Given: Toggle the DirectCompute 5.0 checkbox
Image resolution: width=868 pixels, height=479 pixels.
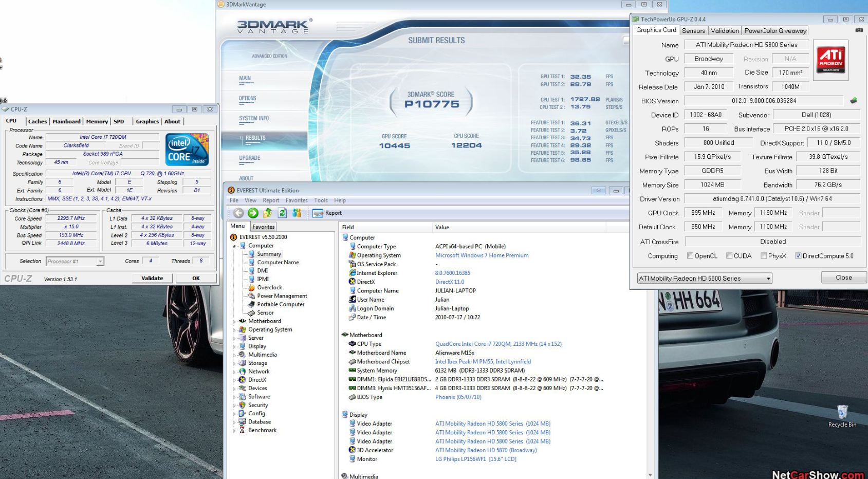Looking at the screenshot, I should coord(798,256).
